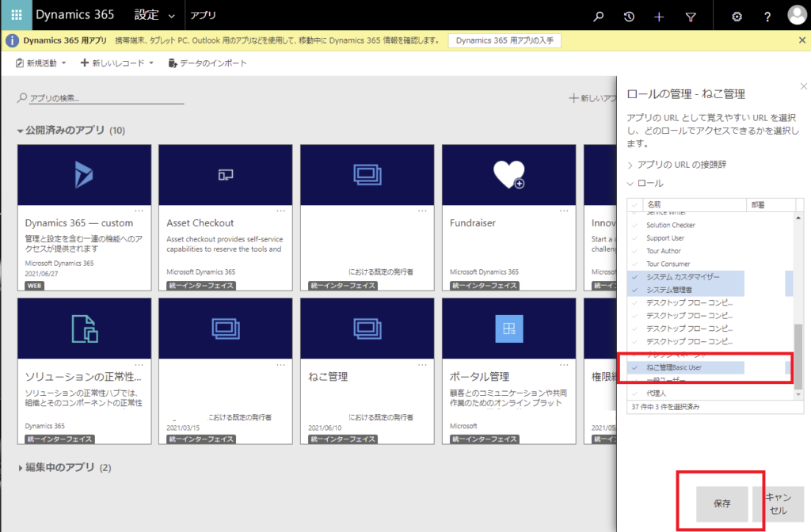Open more options on Asset Checkout tile
The image size is (811, 532).
281,211
